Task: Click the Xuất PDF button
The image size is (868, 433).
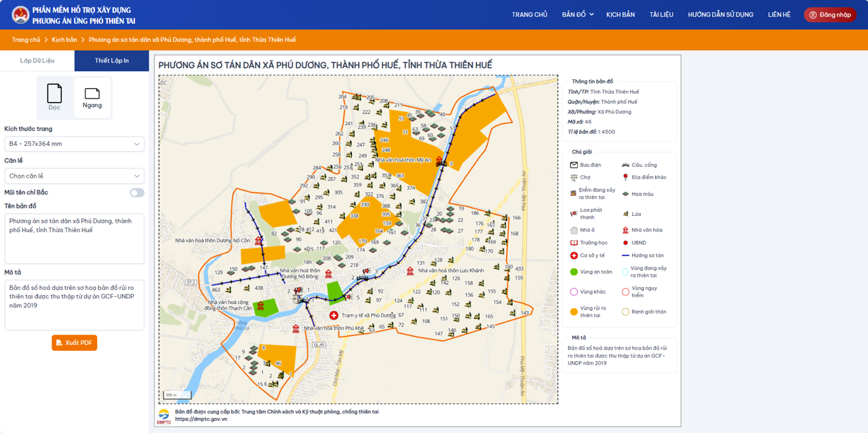Action: coord(75,343)
